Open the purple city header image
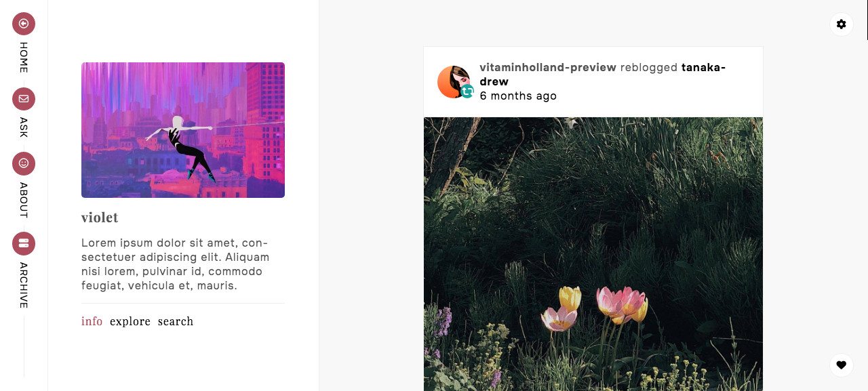Image resolution: width=868 pixels, height=391 pixels. [x=183, y=130]
